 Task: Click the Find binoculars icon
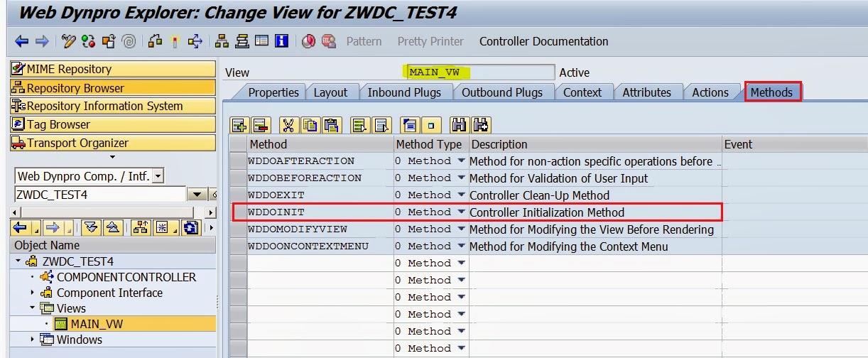point(460,126)
